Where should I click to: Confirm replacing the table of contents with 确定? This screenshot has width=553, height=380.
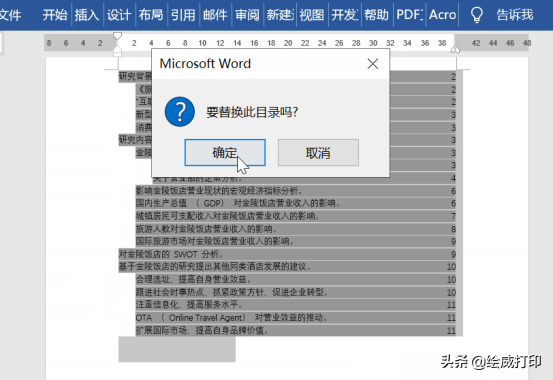tap(225, 152)
